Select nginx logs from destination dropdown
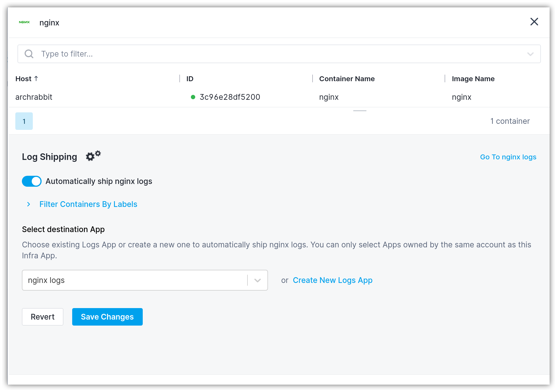 144,280
